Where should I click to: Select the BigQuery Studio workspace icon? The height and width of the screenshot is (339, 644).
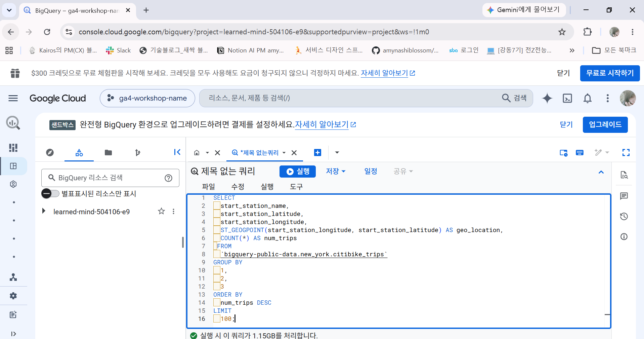(x=13, y=166)
